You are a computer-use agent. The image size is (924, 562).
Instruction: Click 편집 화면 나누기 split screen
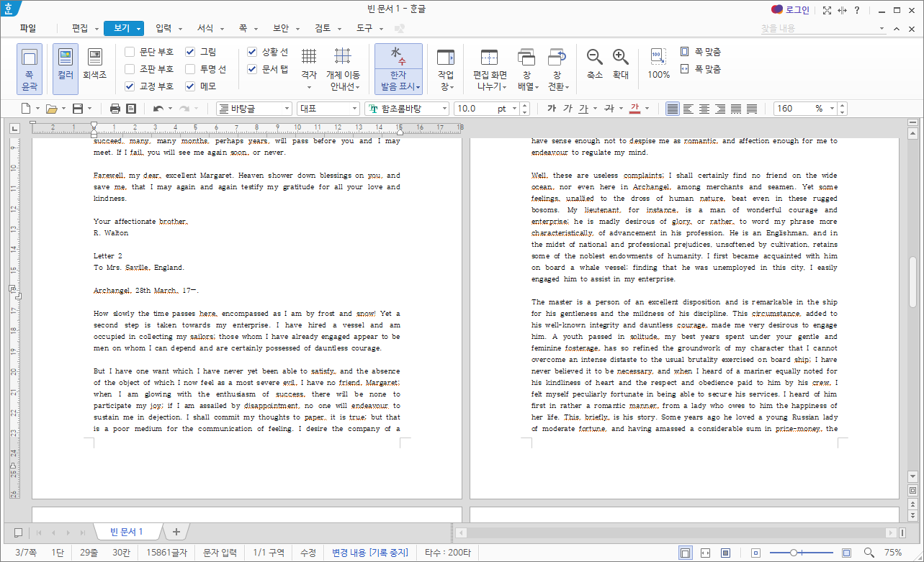click(490, 69)
